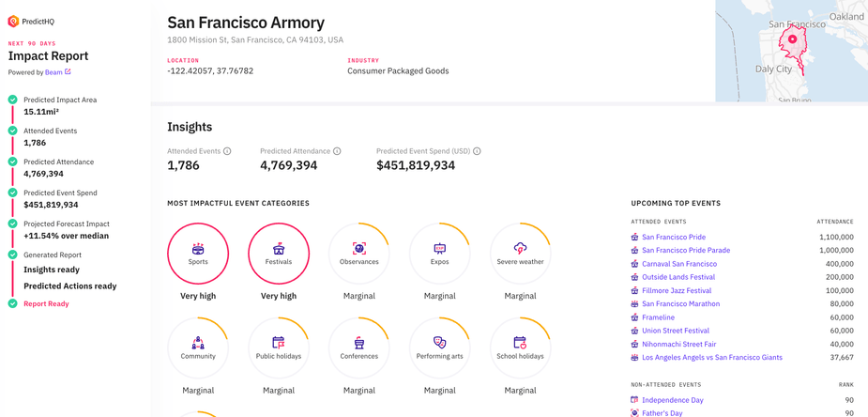Click the 37,667 attendance figure
The height and width of the screenshot is (417, 868).
[x=842, y=358]
